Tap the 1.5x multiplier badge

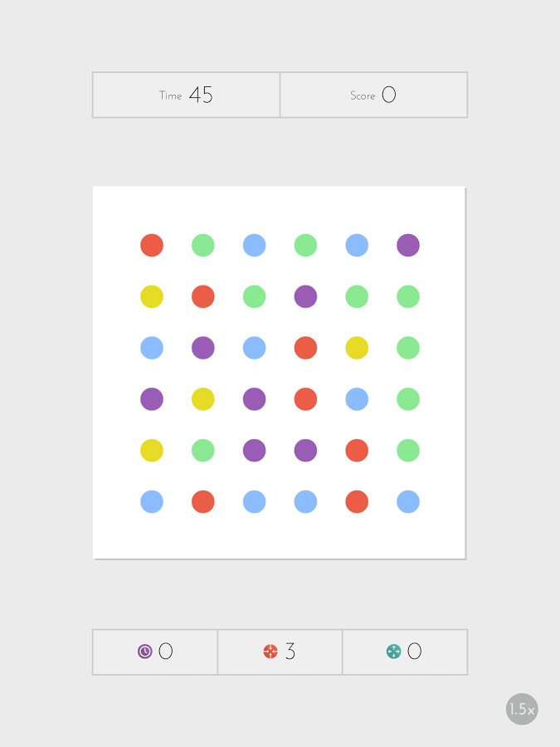523,710
